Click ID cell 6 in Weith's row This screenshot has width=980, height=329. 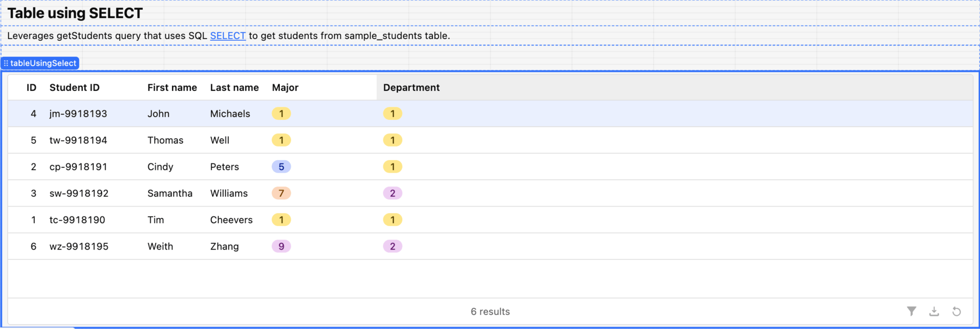coord(34,246)
